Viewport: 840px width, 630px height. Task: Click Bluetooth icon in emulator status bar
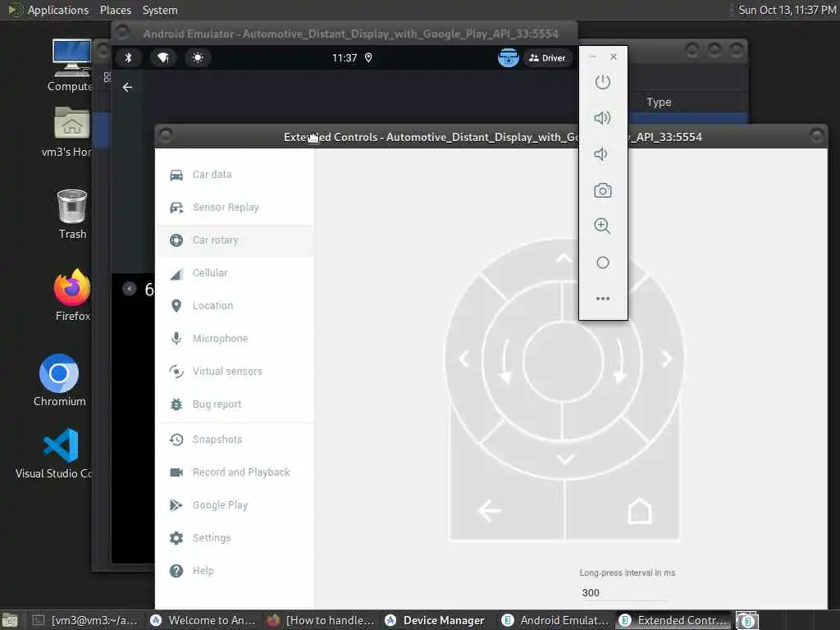click(x=128, y=58)
